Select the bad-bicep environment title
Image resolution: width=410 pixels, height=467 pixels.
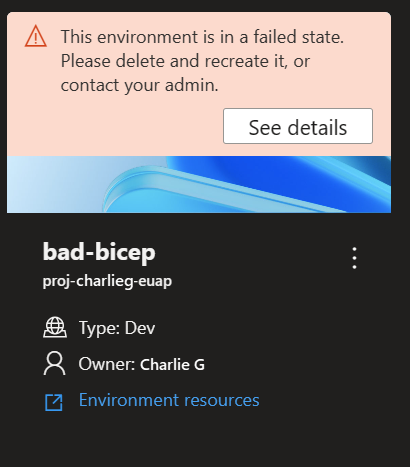click(99, 252)
